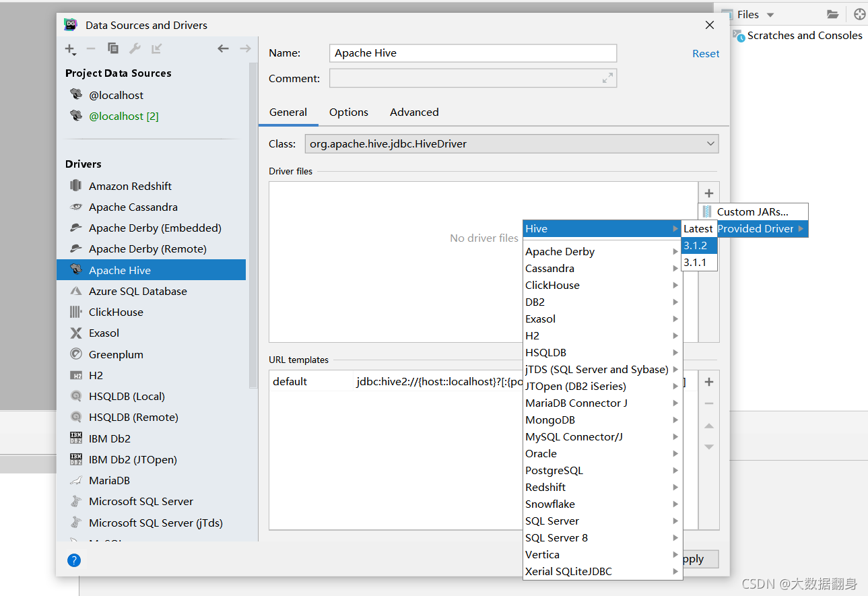Choose Hive driver version 3.1.1
Viewport: 868px width, 596px height.
point(700,262)
